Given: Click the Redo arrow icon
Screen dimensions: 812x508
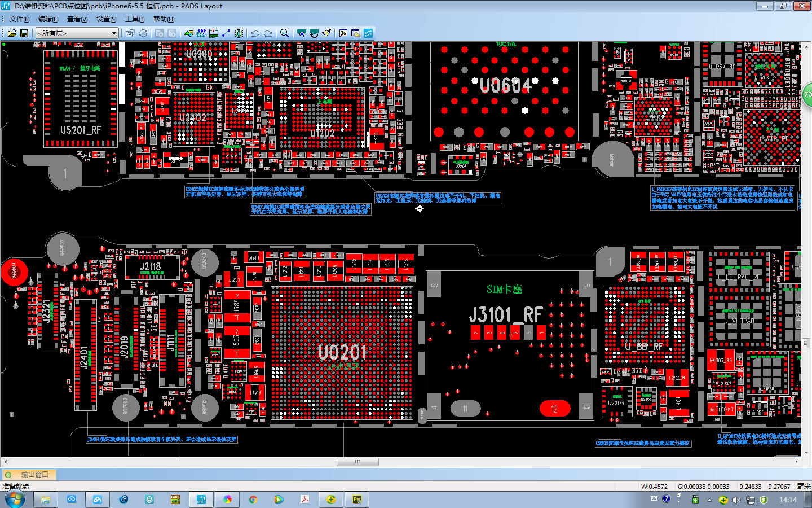Looking at the screenshot, I should (x=268, y=33).
